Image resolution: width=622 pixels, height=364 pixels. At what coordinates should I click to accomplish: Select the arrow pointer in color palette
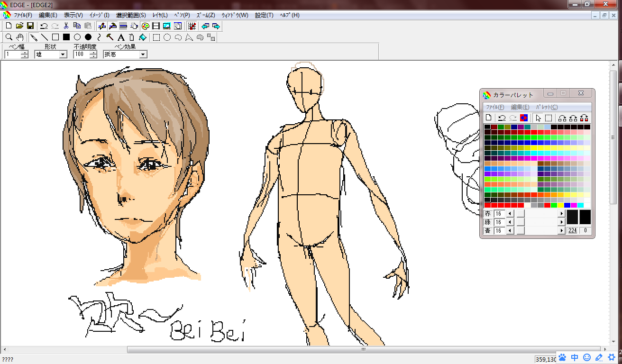pos(538,118)
